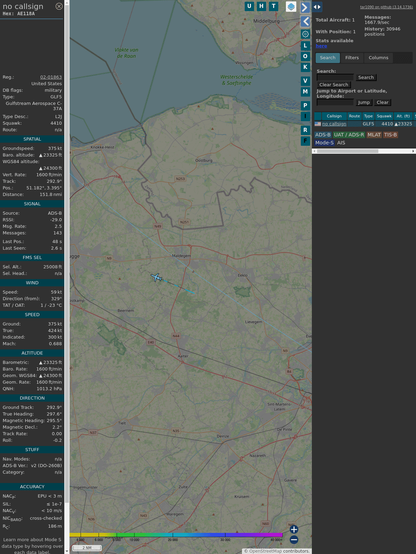
Task: Click the Jump button
Action: [x=364, y=102]
